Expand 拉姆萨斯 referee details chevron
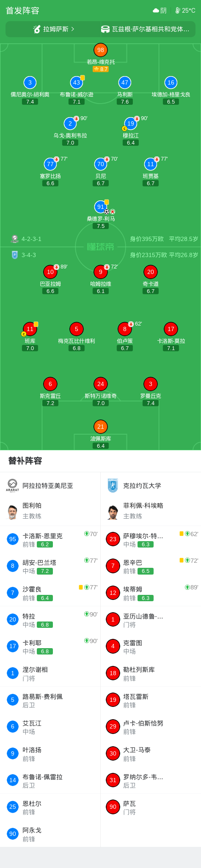 [x=73, y=29]
